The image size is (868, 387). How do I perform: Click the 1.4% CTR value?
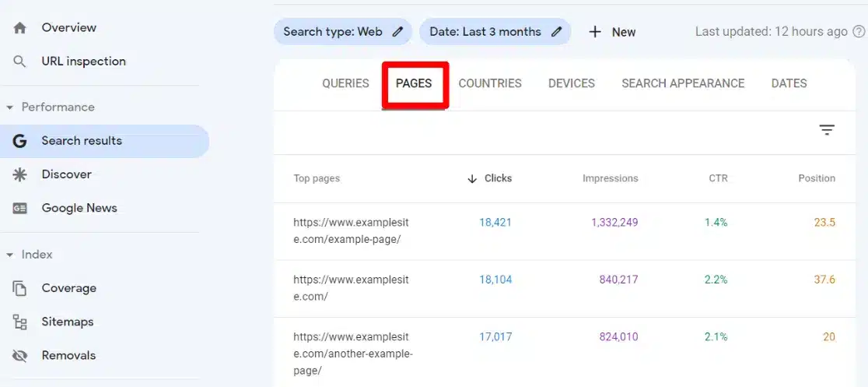pyautogui.click(x=716, y=223)
